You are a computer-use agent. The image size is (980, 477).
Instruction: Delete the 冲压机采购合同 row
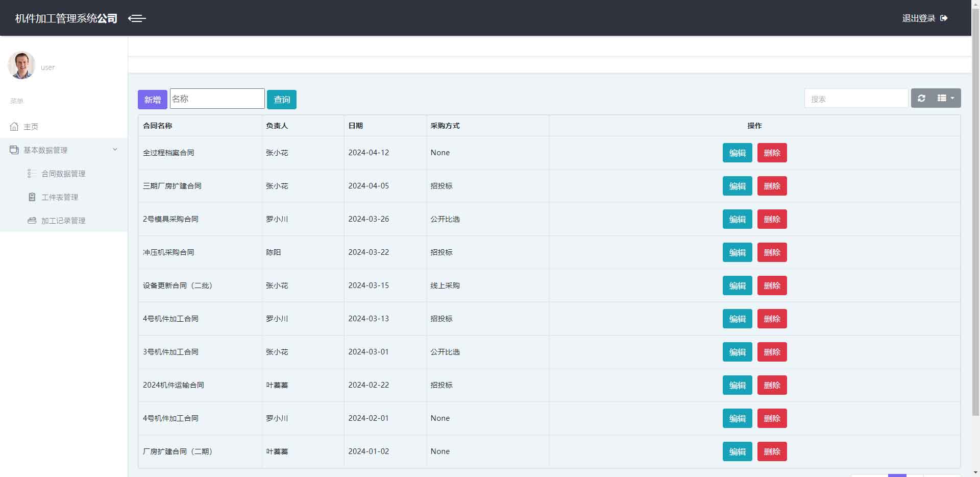tap(772, 252)
